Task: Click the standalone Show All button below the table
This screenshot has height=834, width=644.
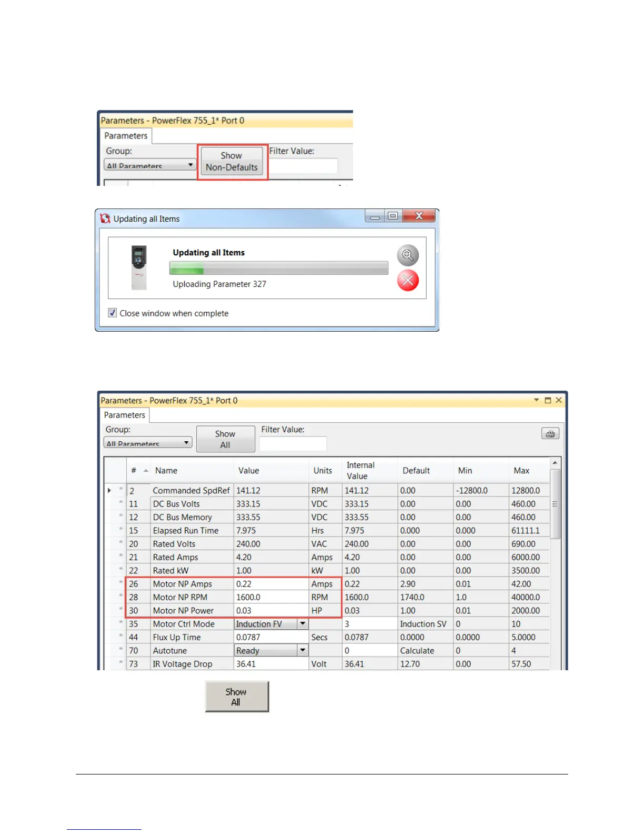Action: point(237,697)
